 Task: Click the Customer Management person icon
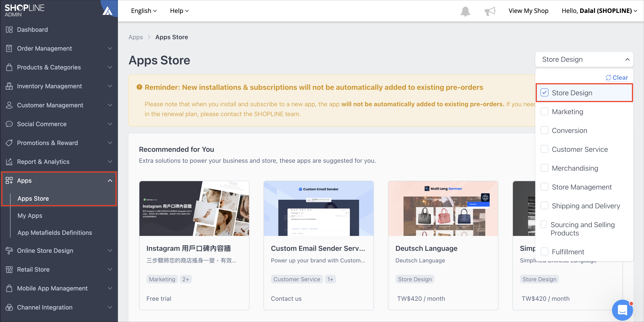9,105
